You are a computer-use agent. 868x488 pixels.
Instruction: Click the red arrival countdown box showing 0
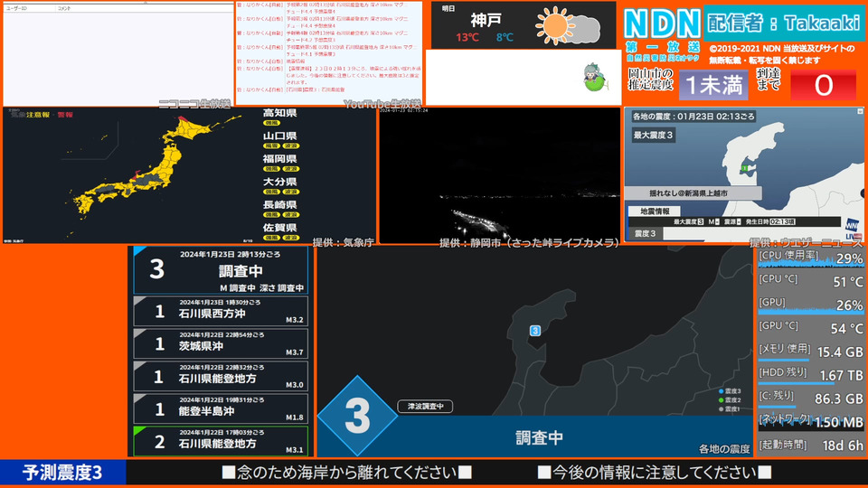pyautogui.click(x=823, y=85)
